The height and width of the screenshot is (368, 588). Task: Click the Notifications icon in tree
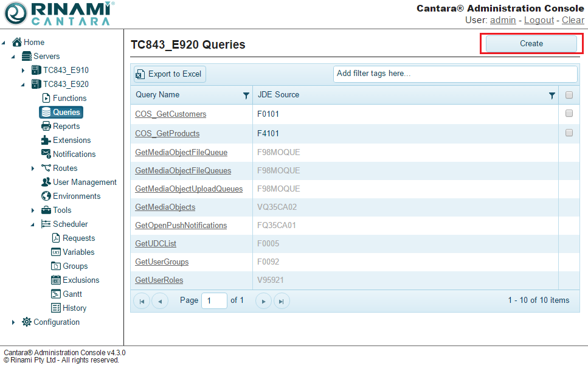46,154
